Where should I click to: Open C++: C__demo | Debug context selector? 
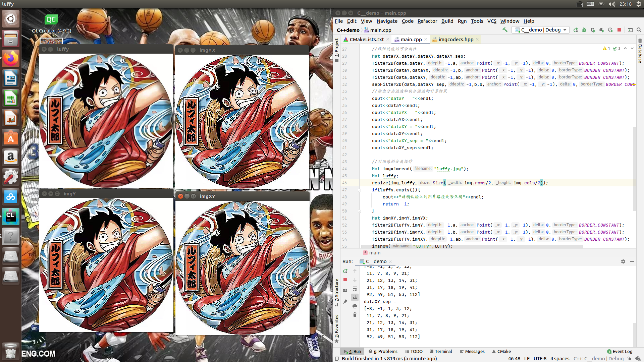(x=598, y=359)
